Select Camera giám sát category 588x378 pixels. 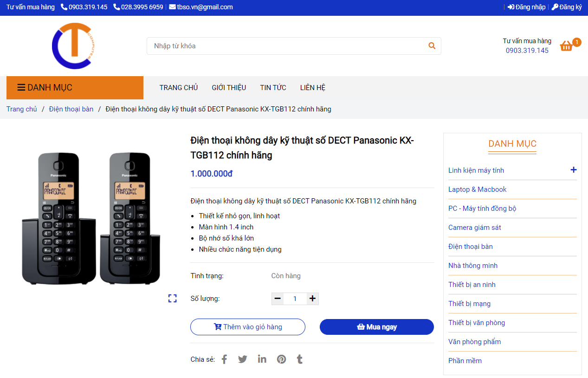point(474,228)
